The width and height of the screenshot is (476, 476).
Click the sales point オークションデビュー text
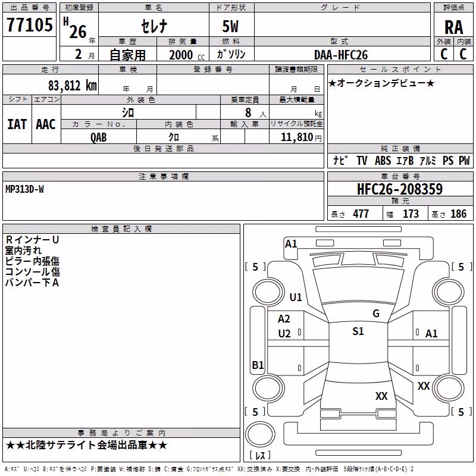click(x=381, y=83)
